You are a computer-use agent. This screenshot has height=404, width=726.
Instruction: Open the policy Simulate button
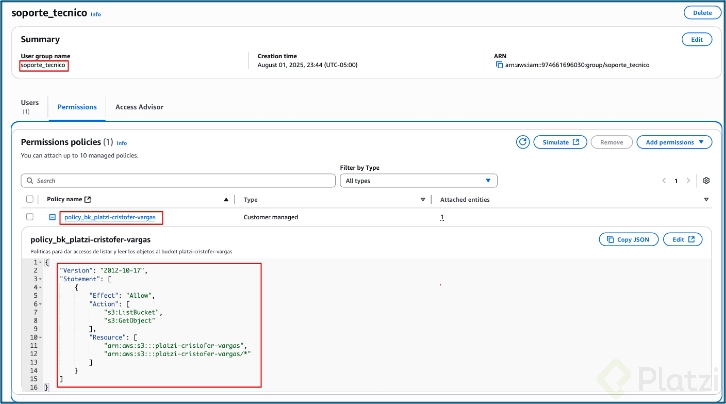[x=560, y=142]
